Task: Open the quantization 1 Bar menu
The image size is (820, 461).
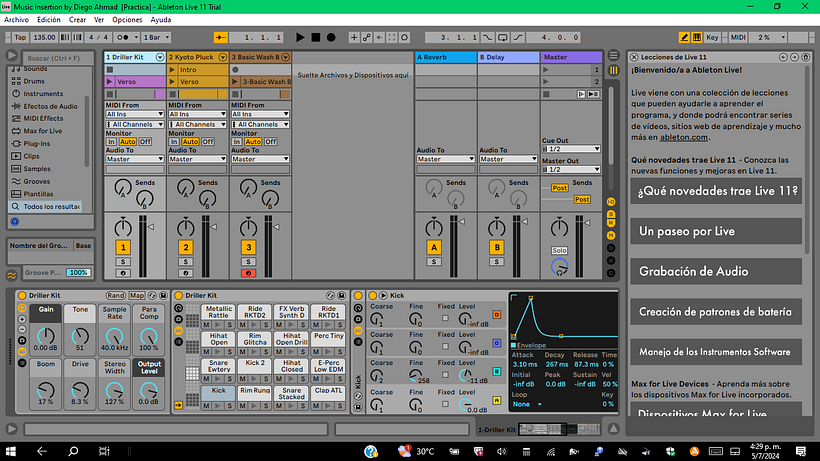Action: [x=156, y=37]
